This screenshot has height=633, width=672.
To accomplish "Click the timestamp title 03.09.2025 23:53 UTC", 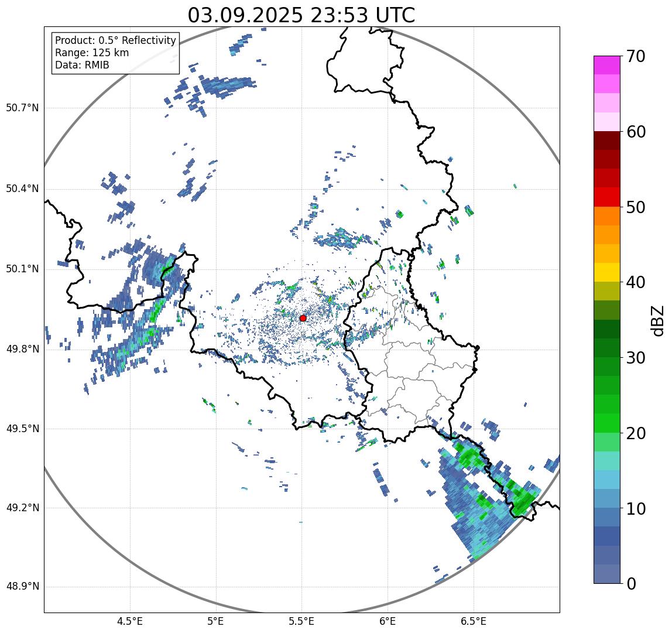I will click(x=301, y=15).
